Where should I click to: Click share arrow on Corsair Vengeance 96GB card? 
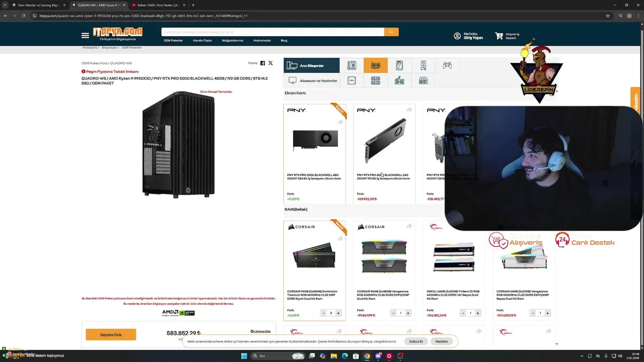pos(409,226)
